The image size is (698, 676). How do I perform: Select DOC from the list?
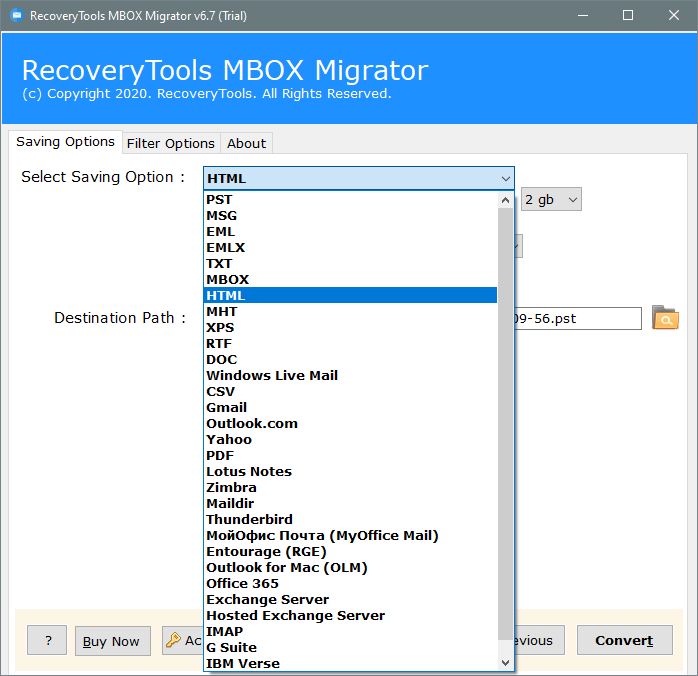pos(350,360)
